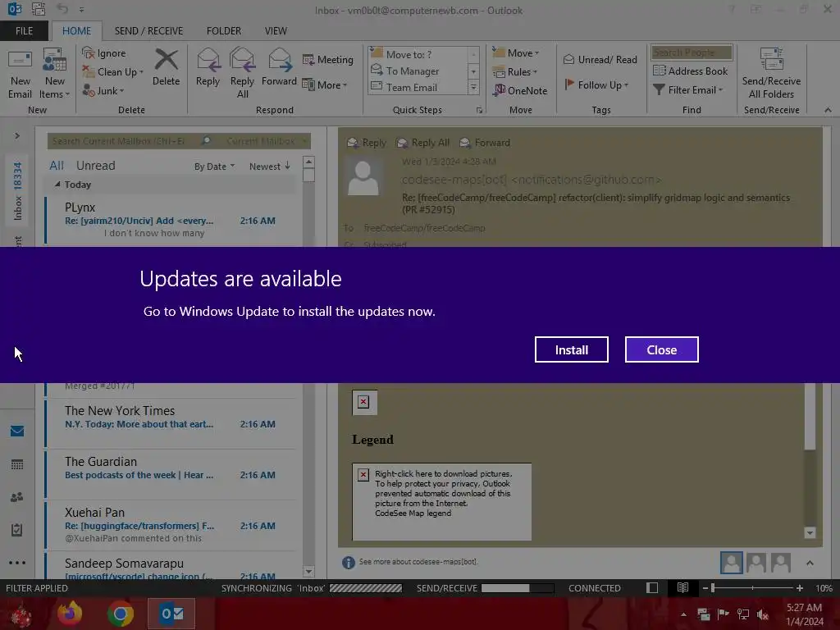Create a New Email
The height and width of the screenshot is (630, 840).
20,74
